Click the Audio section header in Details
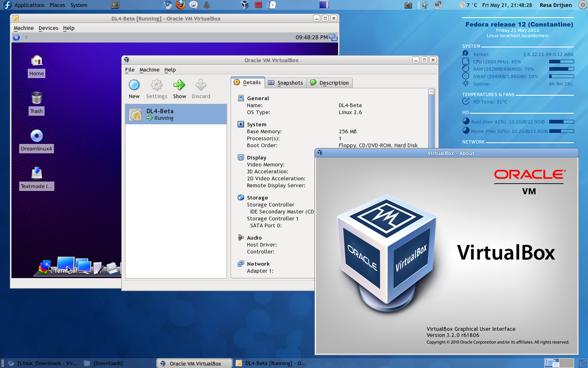The width and height of the screenshot is (588, 368). (254, 238)
